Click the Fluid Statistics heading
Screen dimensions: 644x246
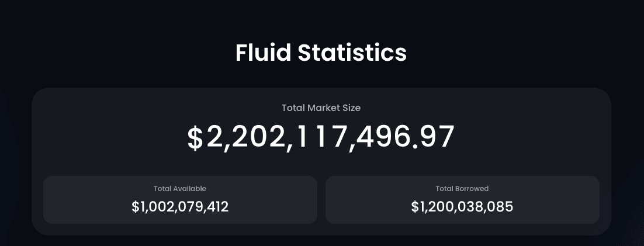(321, 53)
